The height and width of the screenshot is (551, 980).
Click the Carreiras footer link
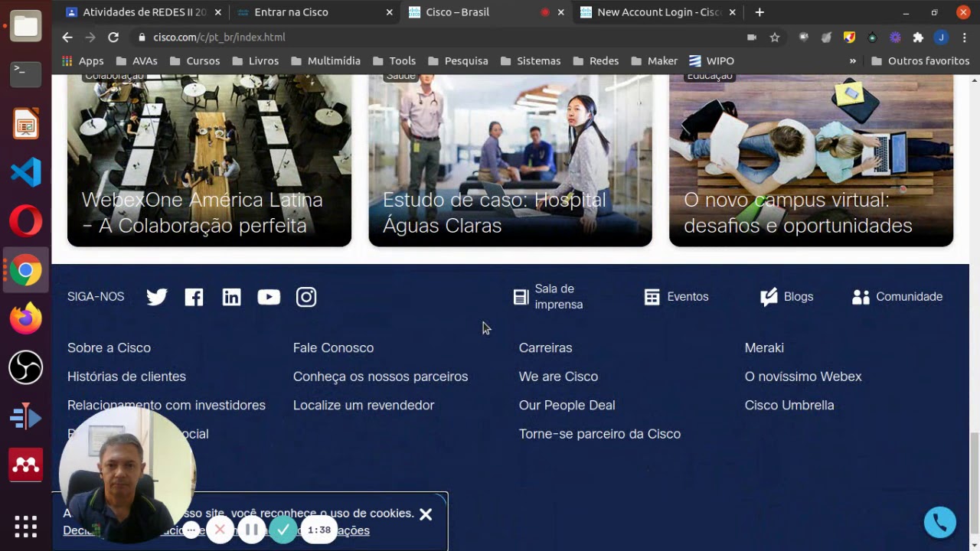tap(545, 347)
